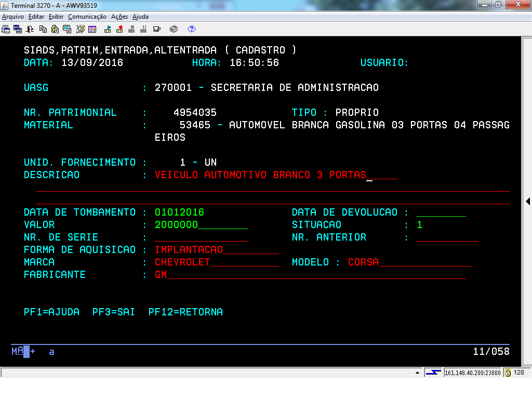Open the Editar menu

coord(36,17)
